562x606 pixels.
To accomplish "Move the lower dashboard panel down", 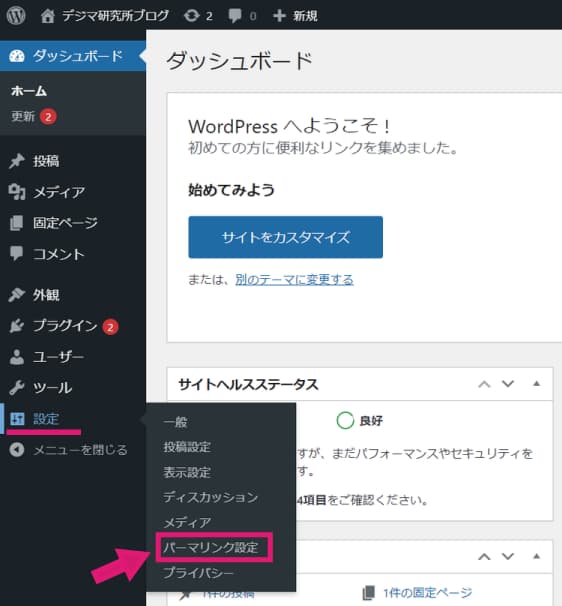I will coord(508,556).
